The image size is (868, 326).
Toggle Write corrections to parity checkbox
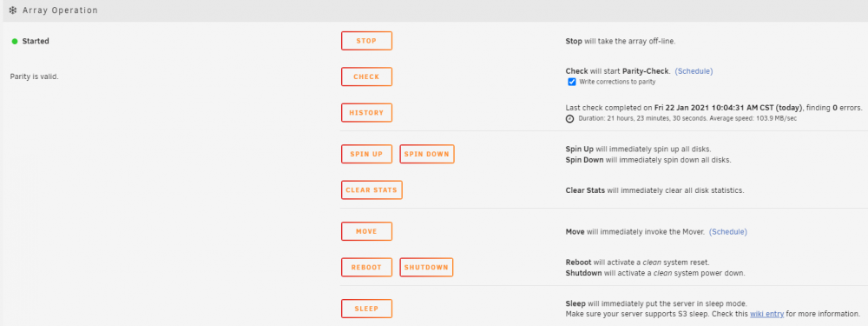(x=572, y=82)
